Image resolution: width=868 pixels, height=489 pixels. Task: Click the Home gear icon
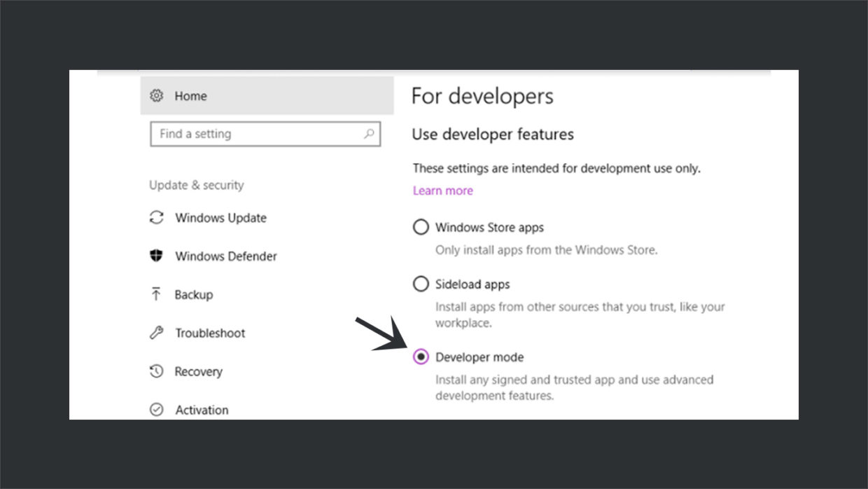coord(157,96)
